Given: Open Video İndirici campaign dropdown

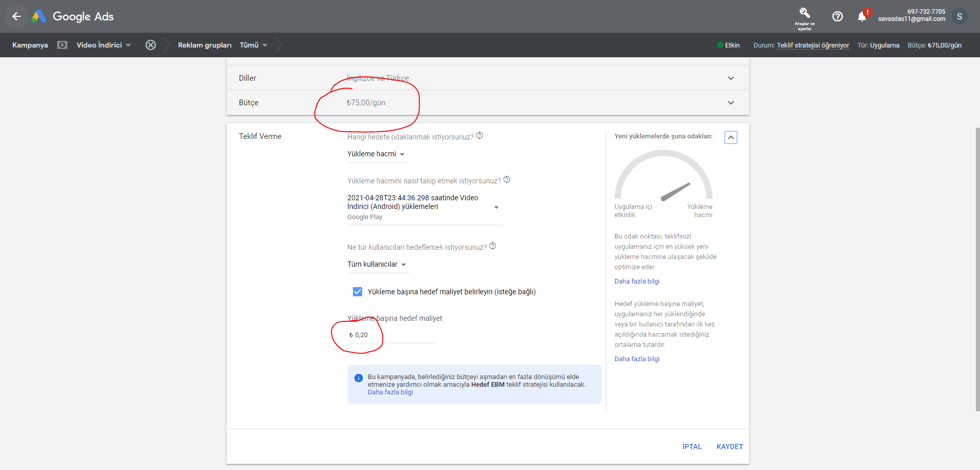Looking at the screenshot, I should [x=104, y=45].
